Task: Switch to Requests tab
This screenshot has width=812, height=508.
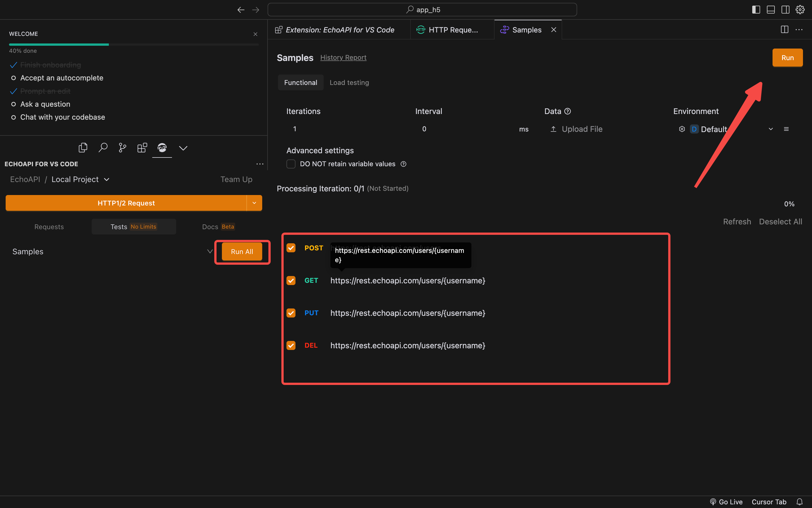Action: pos(49,227)
